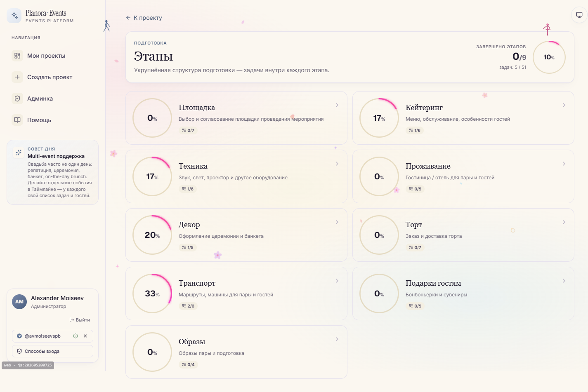The height and width of the screenshot is (392, 588).
Task: Click the Planora Events sparkle logo icon
Action: 14,16
